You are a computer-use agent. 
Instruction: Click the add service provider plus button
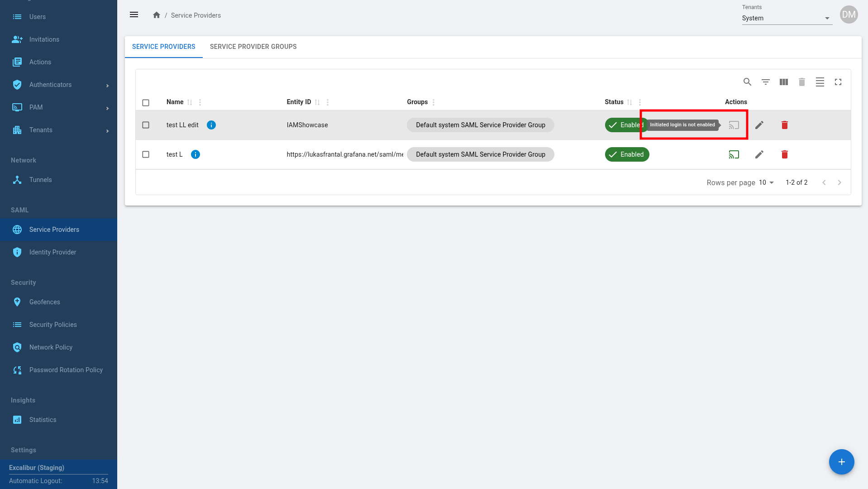click(841, 462)
